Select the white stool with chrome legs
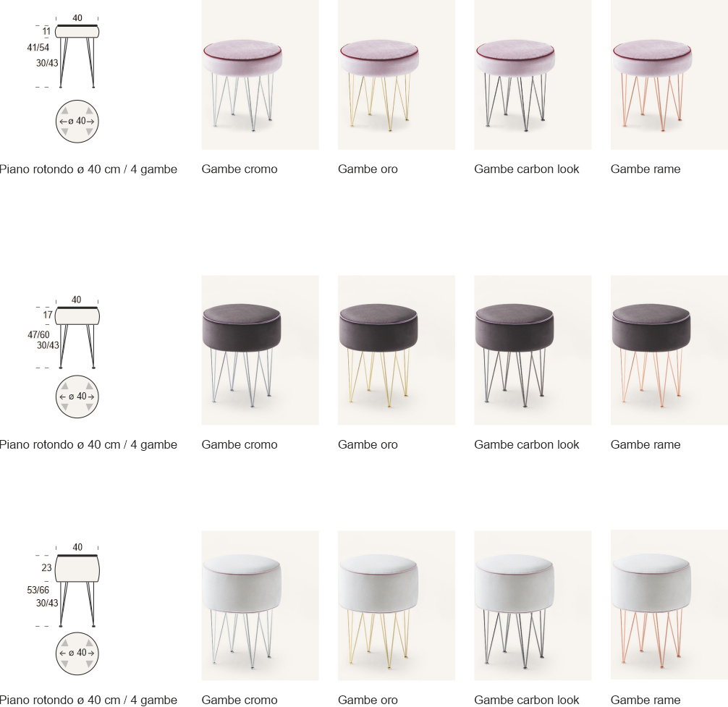Image resolution: width=728 pixels, height=707 pixels. click(260, 606)
